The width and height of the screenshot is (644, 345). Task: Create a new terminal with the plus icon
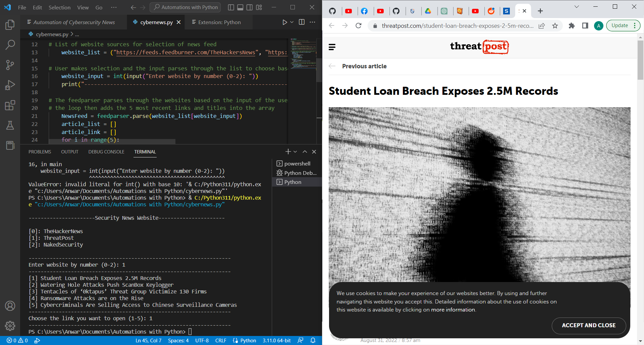[288, 152]
